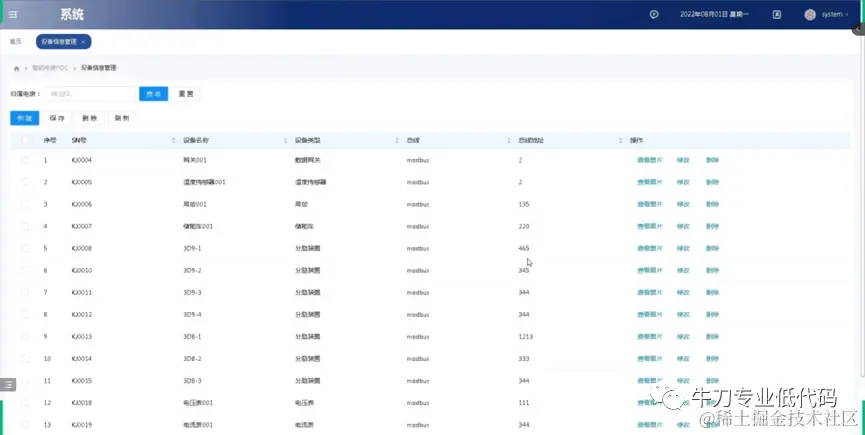Sort by the SN号 column header
Viewport: 865px width, 435px height.
(79, 141)
